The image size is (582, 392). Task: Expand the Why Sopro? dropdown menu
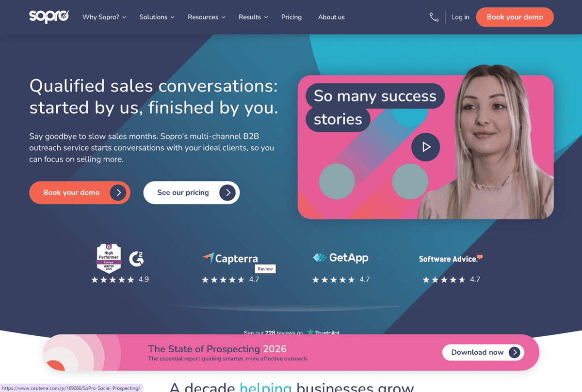(x=104, y=17)
